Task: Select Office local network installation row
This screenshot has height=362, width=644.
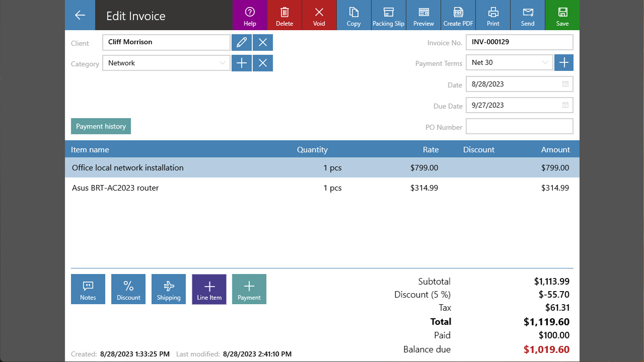Action: pos(322,167)
